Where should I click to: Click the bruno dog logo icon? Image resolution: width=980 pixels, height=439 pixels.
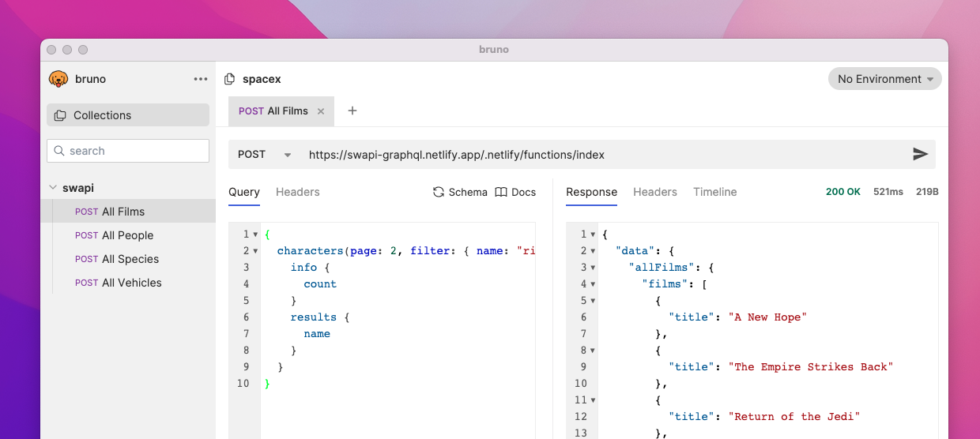[58, 79]
